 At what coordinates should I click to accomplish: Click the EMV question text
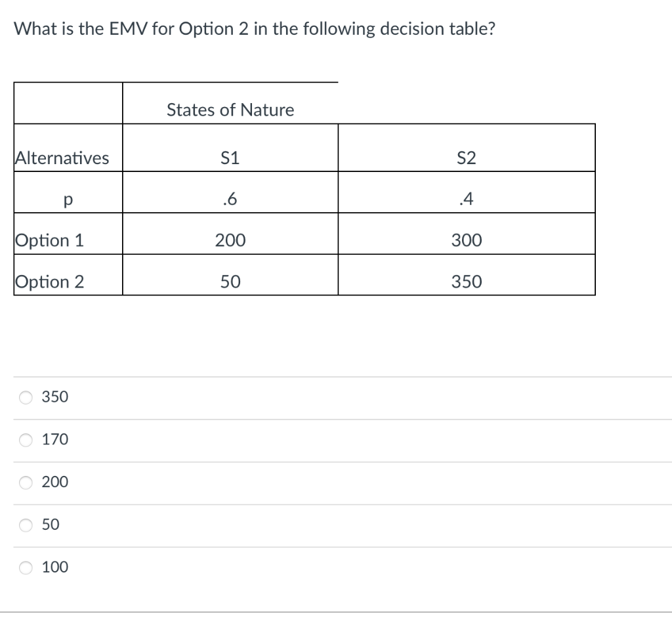coord(254,29)
